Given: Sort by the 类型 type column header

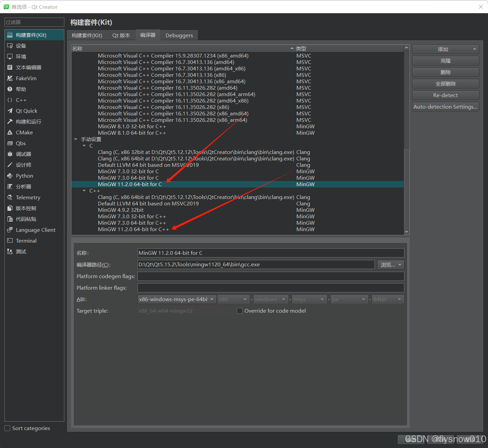Looking at the screenshot, I should tap(349, 48).
